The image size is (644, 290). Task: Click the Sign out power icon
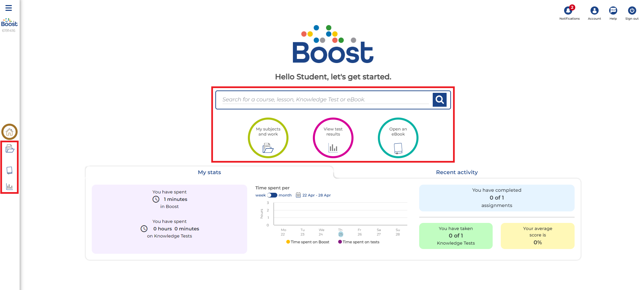click(631, 11)
